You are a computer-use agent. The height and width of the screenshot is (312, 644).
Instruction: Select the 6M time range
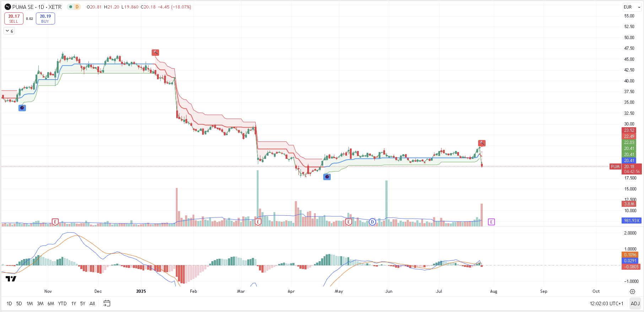[51, 303]
